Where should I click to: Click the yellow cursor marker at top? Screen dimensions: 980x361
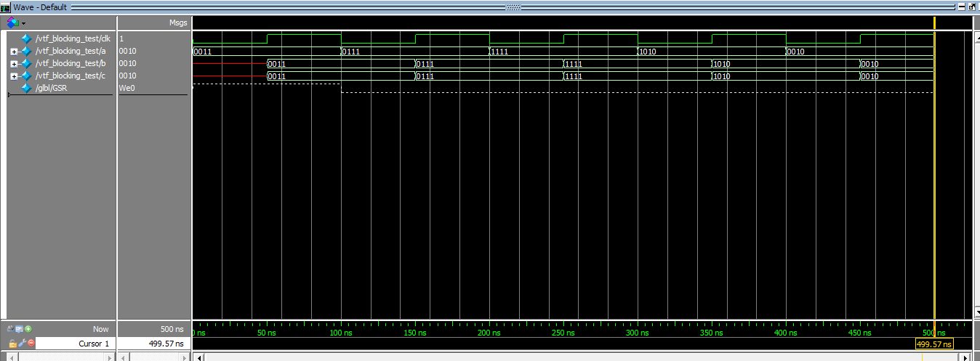934,23
